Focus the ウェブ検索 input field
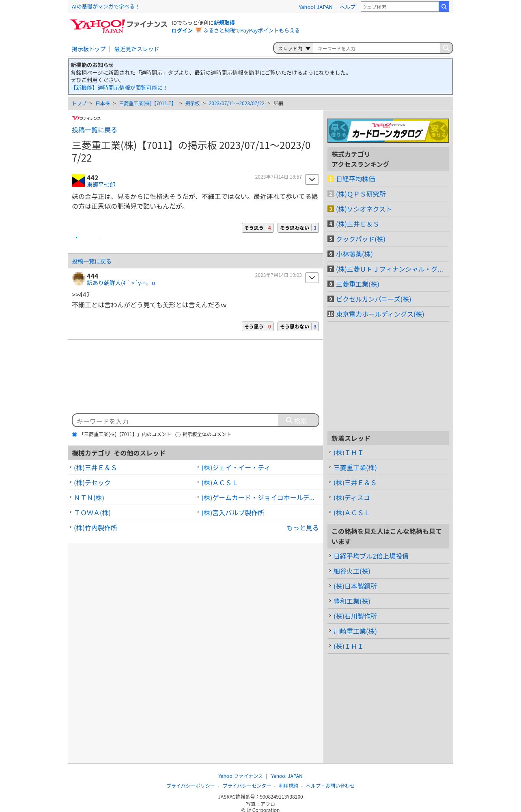The image size is (521, 812). pos(400,7)
